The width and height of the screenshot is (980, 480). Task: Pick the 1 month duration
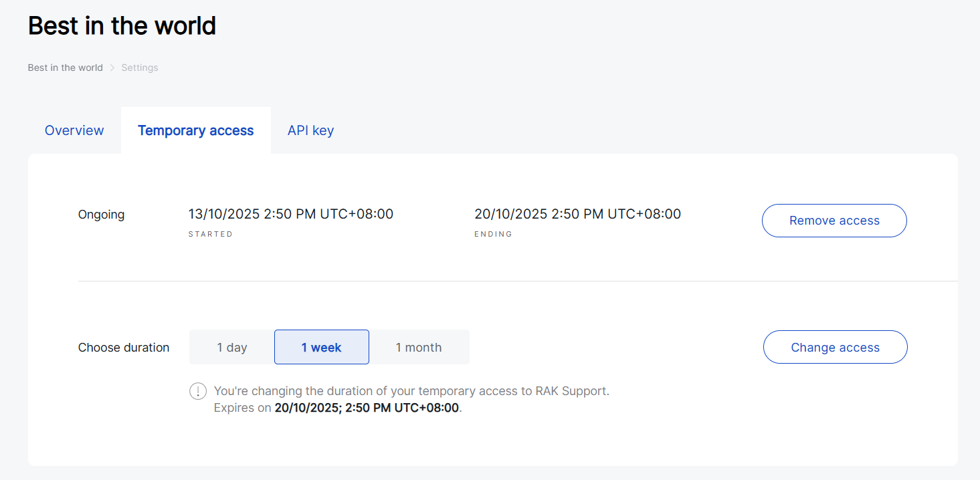pos(419,348)
